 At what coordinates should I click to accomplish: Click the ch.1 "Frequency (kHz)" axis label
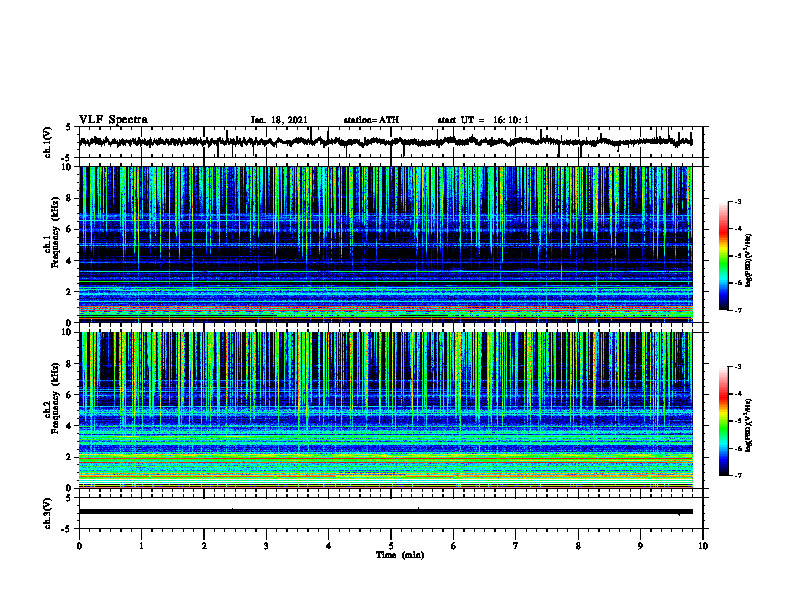point(55,232)
